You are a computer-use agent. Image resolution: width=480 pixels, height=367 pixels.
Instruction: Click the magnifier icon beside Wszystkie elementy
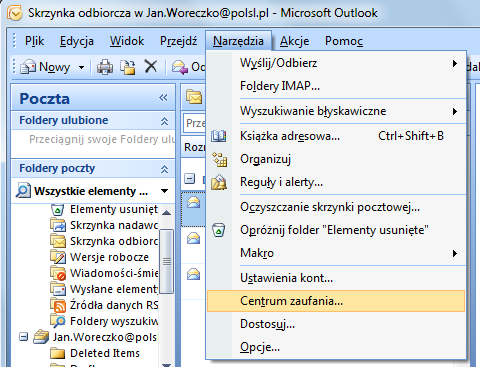(23, 191)
